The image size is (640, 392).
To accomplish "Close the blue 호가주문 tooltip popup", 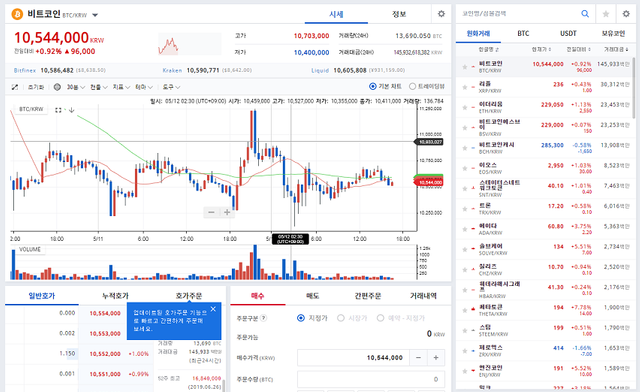I will point(213,309).
